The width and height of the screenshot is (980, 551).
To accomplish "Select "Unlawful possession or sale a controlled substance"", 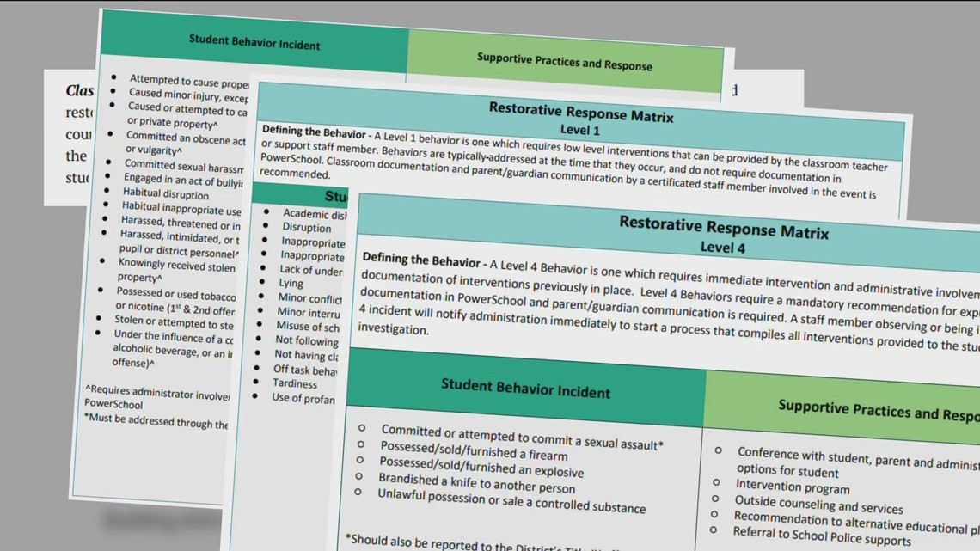I will 511,500.
